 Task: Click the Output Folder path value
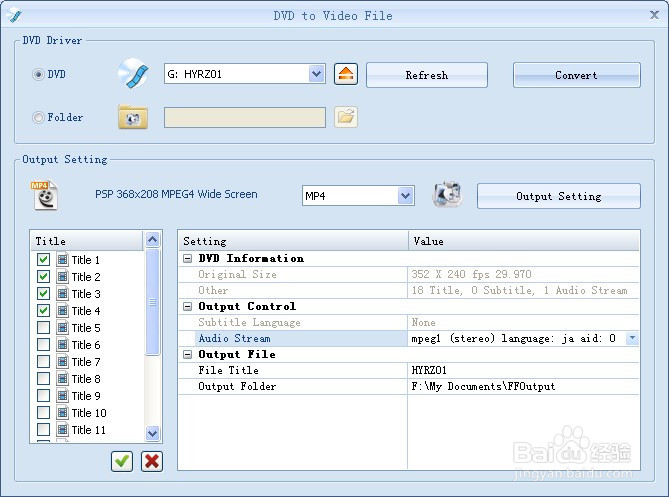483,386
